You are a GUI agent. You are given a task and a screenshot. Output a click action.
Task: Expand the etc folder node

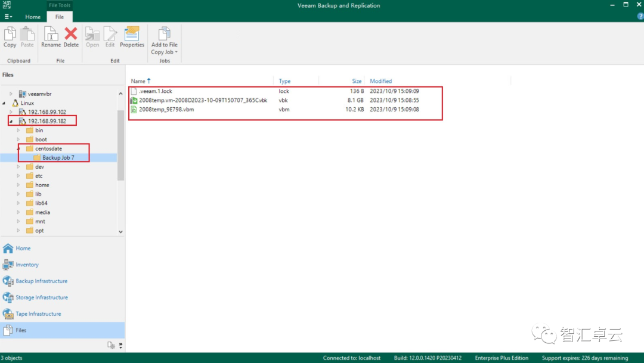click(18, 176)
